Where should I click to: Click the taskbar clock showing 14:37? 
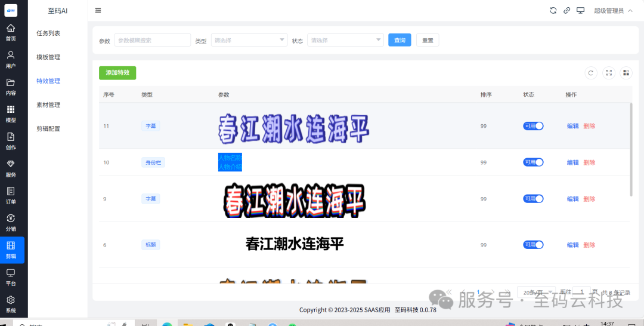click(608, 324)
